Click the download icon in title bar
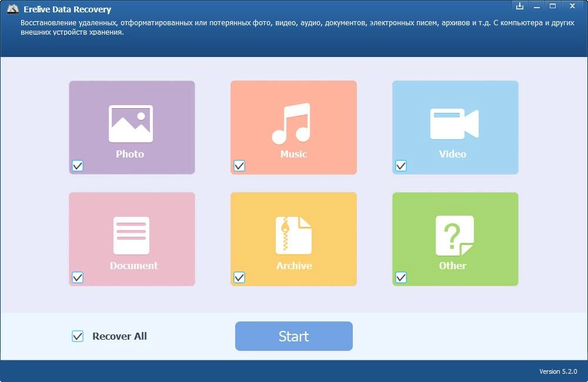The height and width of the screenshot is (382, 588). pos(519,6)
